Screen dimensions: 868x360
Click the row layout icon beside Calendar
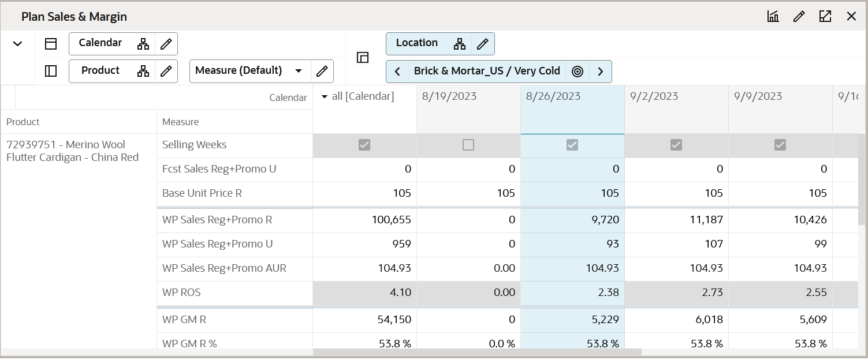51,43
